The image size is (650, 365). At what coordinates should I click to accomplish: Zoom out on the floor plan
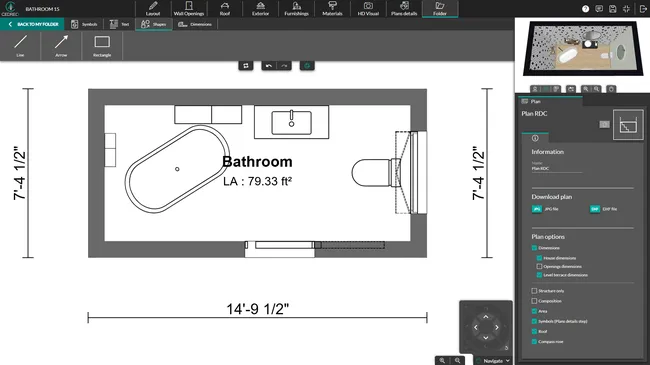click(x=458, y=360)
